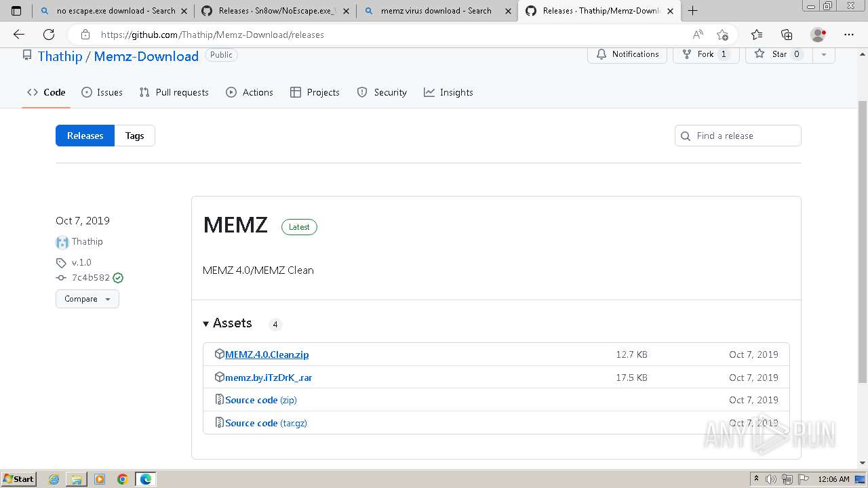This screenshot has width=868, height=488.
Task: Download MEMZ.4.0.Clean.zip
Action: [x=267, y=354]
